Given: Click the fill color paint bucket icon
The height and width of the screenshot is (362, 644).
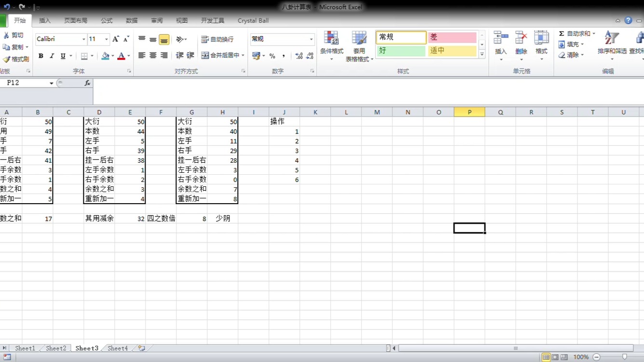Looking at the screenshot, I should pos(106,56).
